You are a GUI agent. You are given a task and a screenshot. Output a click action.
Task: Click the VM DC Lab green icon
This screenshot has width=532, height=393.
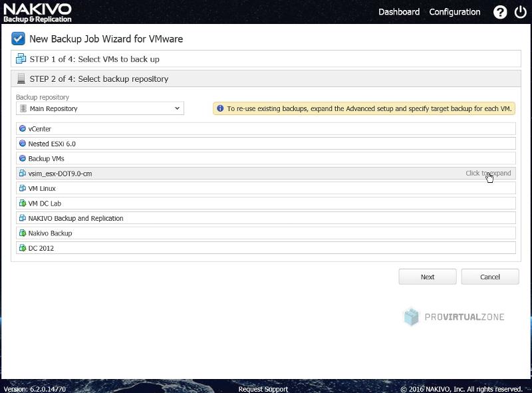tap(23, 203)
